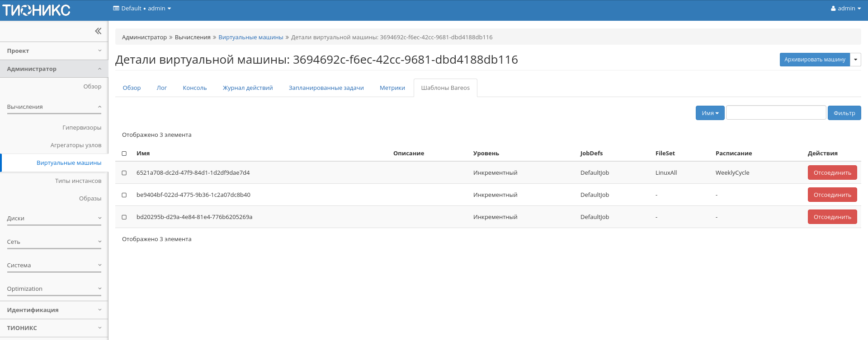Screen dimensions: 868x340
Task: Click the filter text input field
Action: [x=776, y=113]
